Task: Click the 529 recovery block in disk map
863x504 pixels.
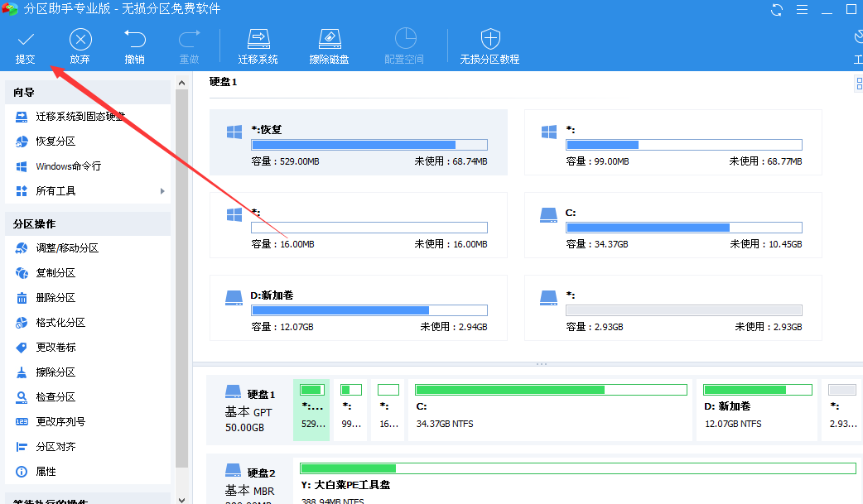Action: pyautogui.click(x=311, y=410)
